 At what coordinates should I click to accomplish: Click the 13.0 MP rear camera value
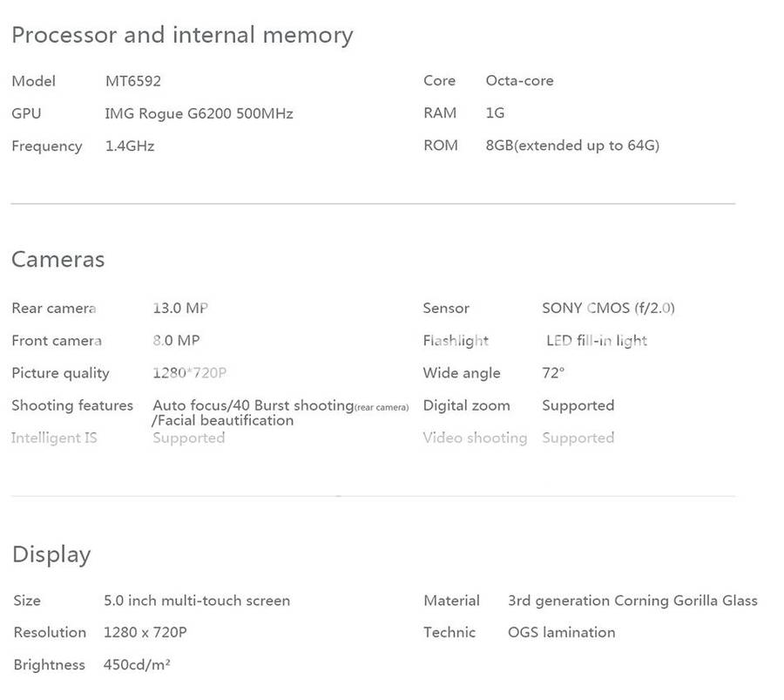pyautogui.click(x=180, y=308)
